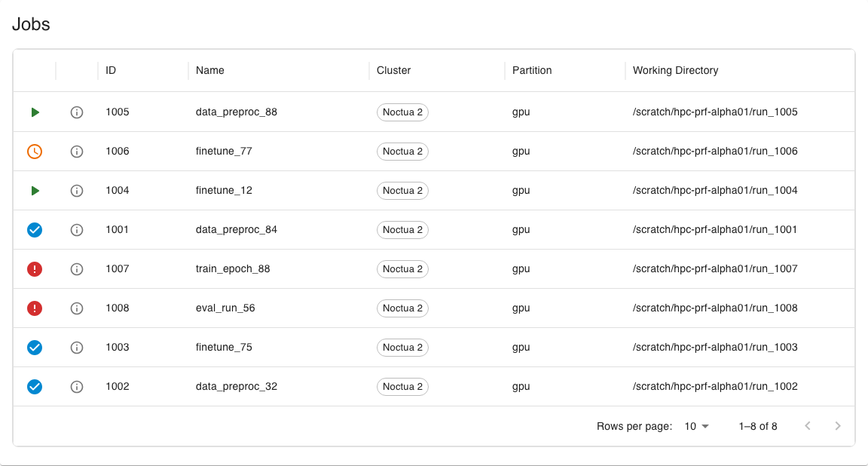Click the run_1007 working directory path
The width and height of the screenshot is (868, 466).
click(715, 268)
